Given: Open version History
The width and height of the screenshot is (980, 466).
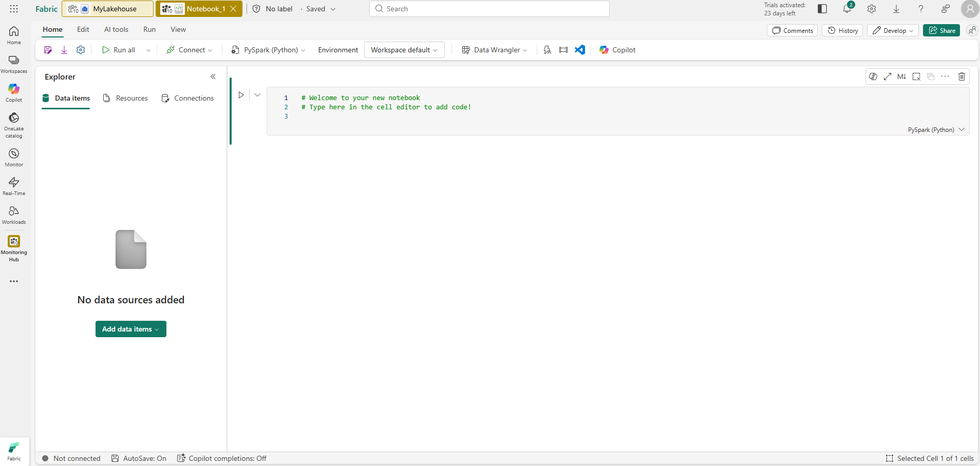Looking at the screenshot, I should click(842, 30).
